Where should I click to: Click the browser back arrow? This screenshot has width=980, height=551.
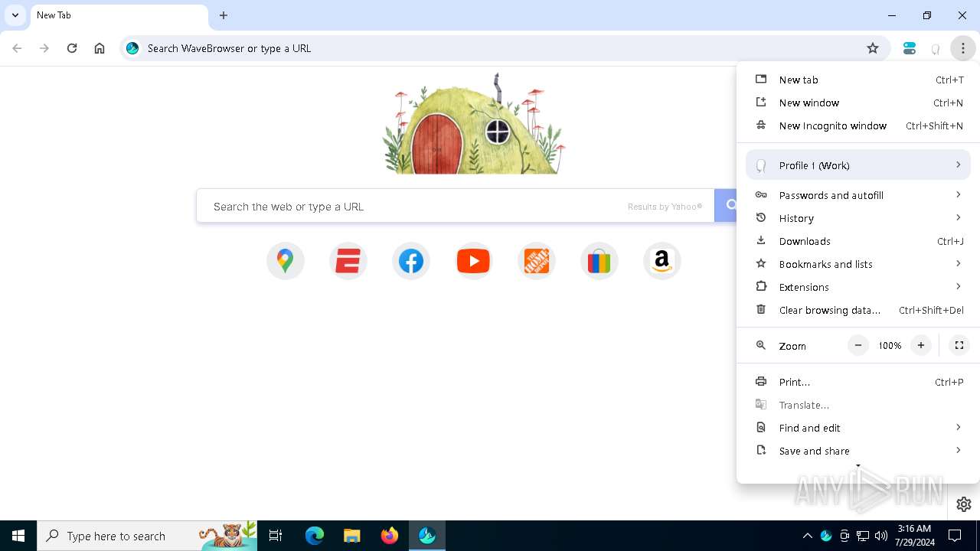pos(17,48)
